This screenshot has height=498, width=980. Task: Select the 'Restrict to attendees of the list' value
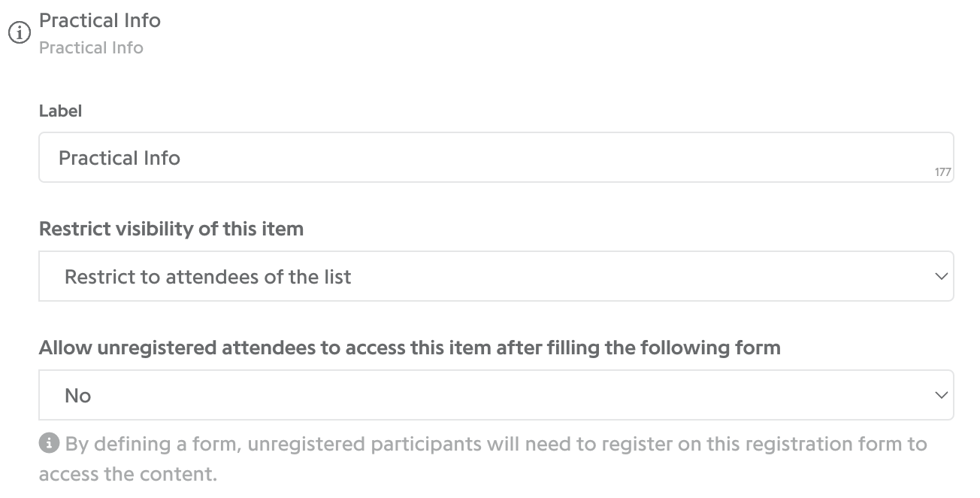pyautogui.click(x=208, y=277)
